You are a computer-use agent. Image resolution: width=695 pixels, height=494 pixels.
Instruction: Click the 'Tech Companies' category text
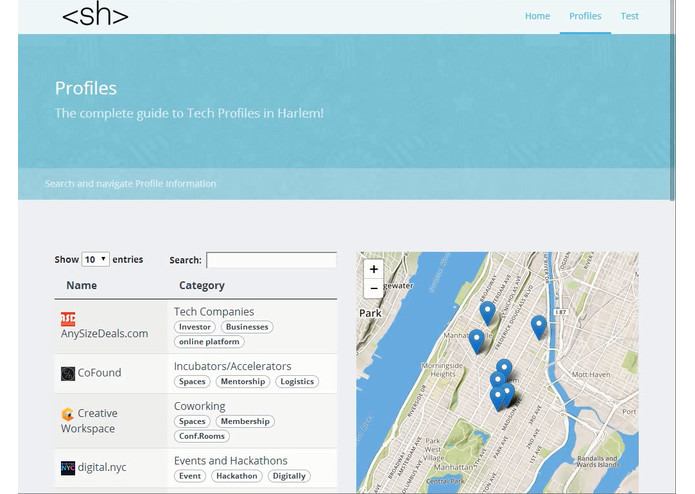tap(214, 312)
